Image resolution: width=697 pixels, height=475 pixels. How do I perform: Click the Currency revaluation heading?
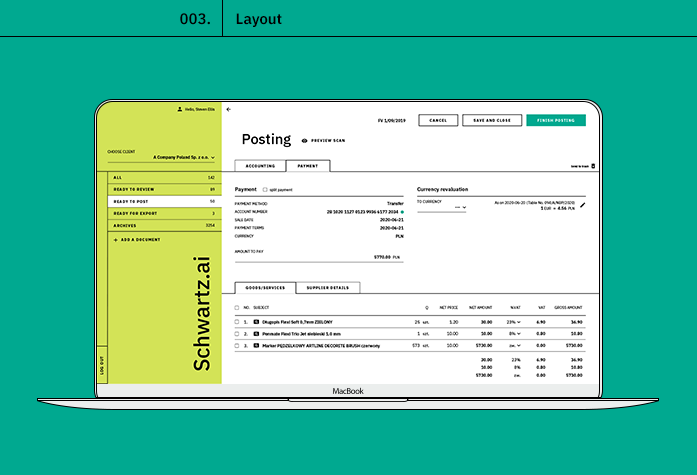[x=442, y=189]
